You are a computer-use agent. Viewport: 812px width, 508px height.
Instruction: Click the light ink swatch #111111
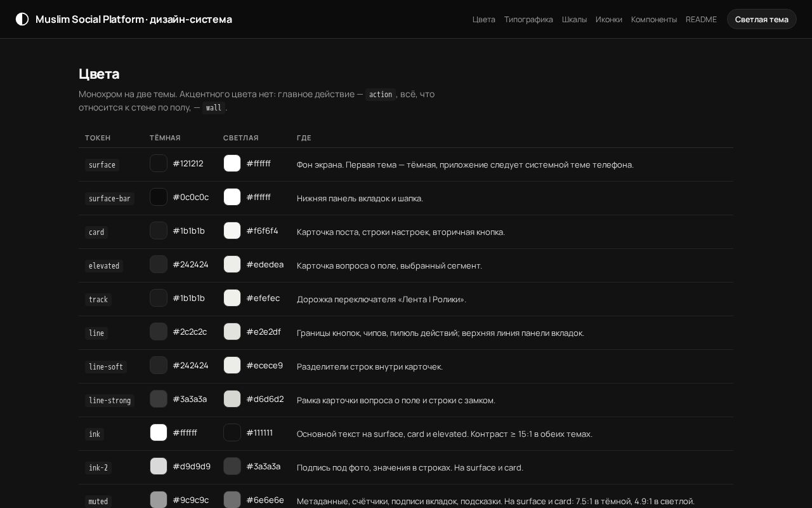pos(232,432)
